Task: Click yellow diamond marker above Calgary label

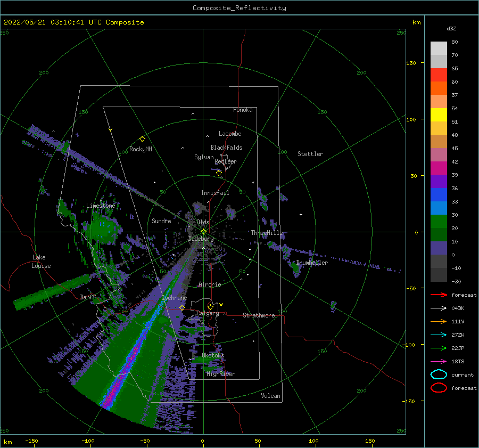Action: 210,307
